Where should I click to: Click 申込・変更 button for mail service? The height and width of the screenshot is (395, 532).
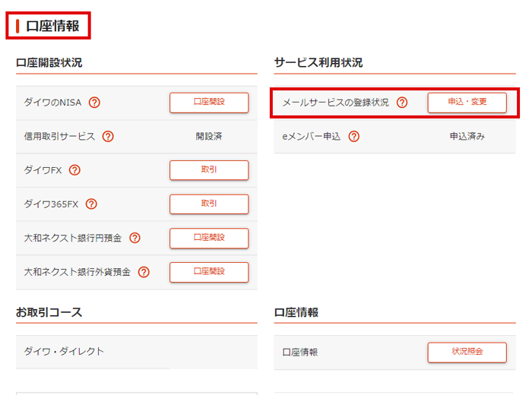(467, 103)
